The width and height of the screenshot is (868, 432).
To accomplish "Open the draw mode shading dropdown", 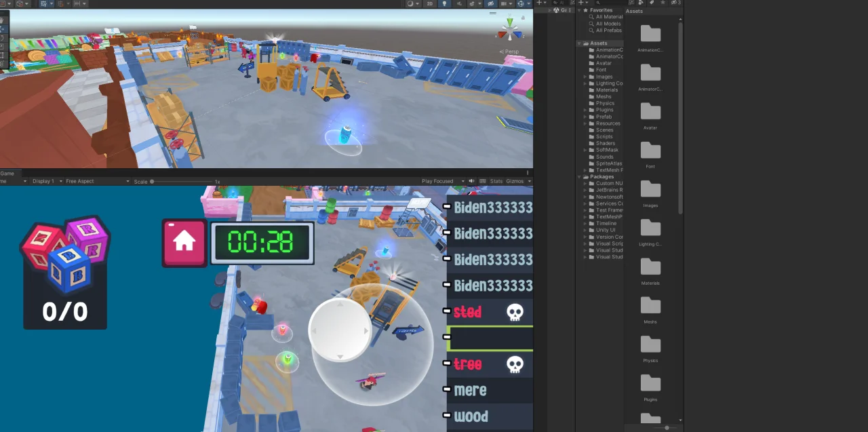I will (413, 3).
